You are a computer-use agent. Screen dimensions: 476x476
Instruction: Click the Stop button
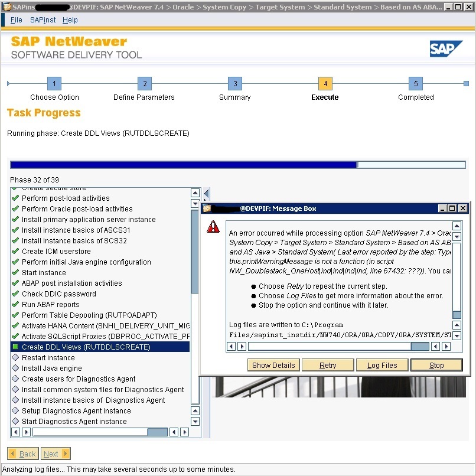(436, 365)
